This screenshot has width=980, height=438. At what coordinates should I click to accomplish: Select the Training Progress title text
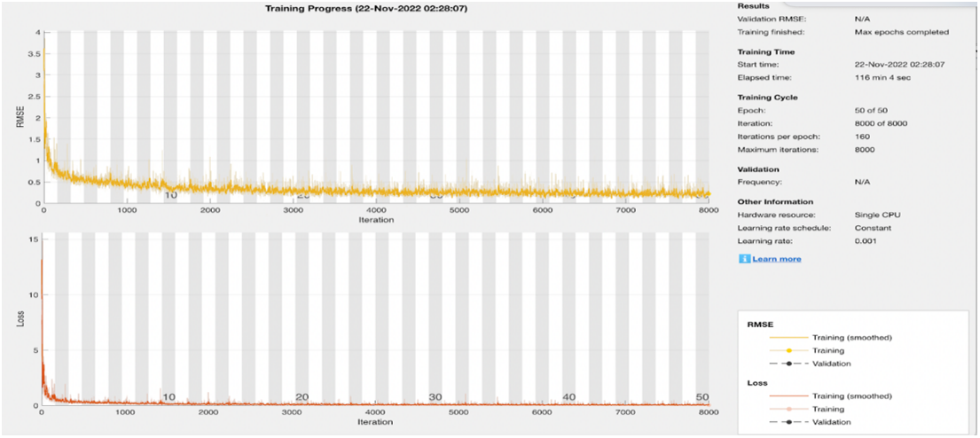[365, 9]
